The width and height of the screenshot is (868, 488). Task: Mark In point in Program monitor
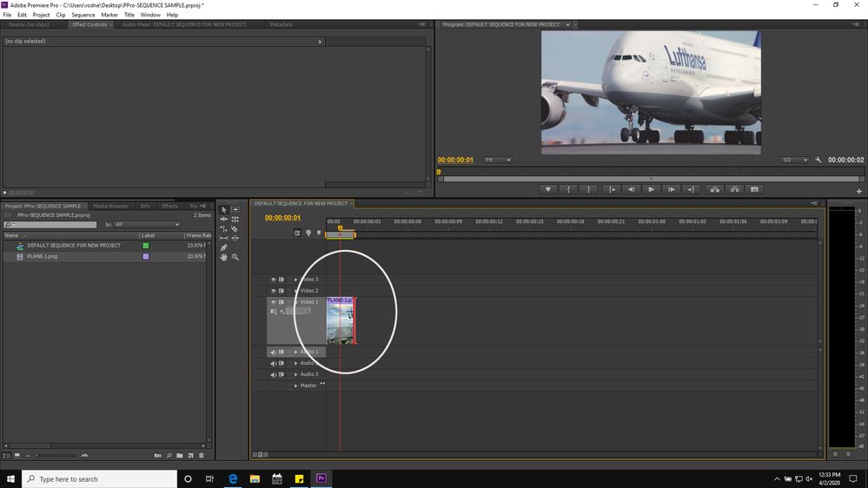568,189
